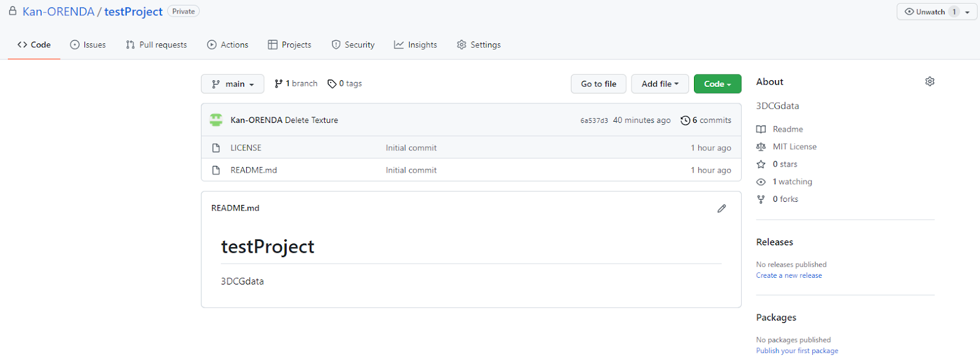This screenshot has height=364, width=980.
Task: Go to the Actions tab
Action: 227,45
